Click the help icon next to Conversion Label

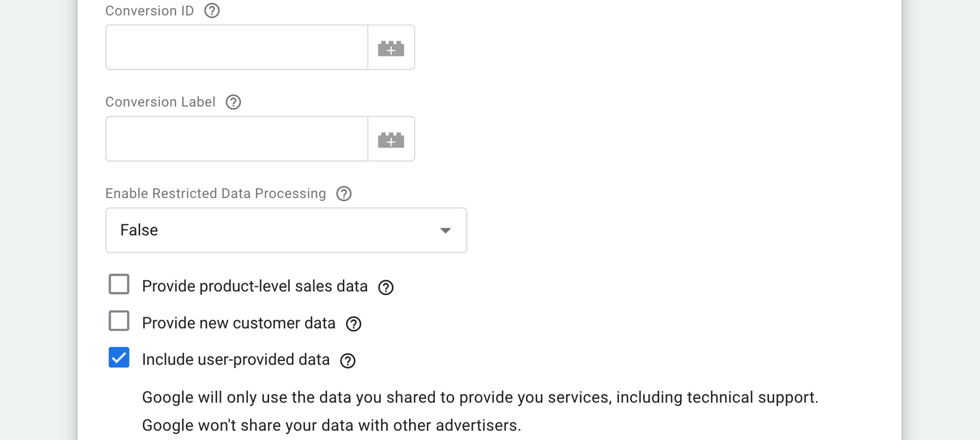point(233,102)
